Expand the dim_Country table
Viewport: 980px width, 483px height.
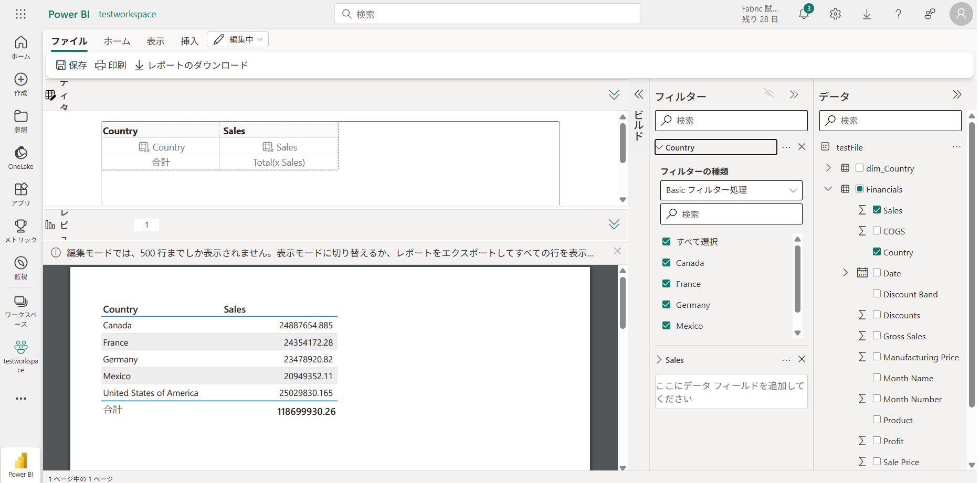(x=828, y=168)
